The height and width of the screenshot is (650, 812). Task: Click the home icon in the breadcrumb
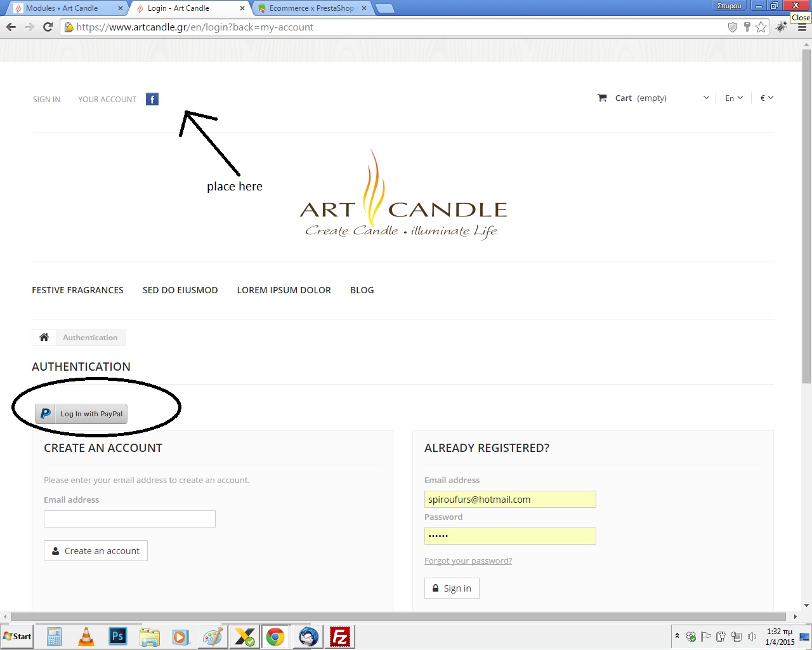click(44, 337)
